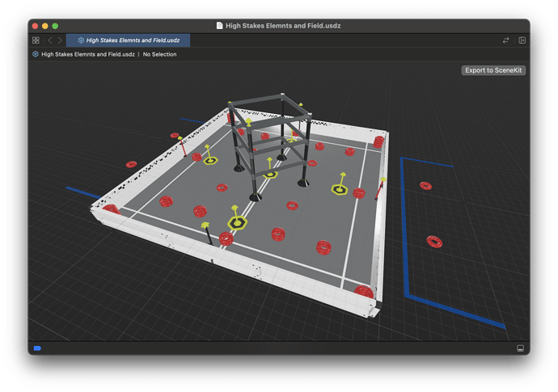Select the red ring outside the field on right
The height and width of the screenshot is (392, 558).
coord(434,241)
